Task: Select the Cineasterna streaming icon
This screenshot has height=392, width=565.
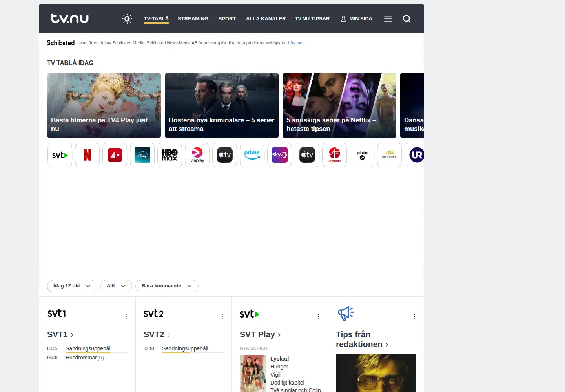Action: pos(390,155)
